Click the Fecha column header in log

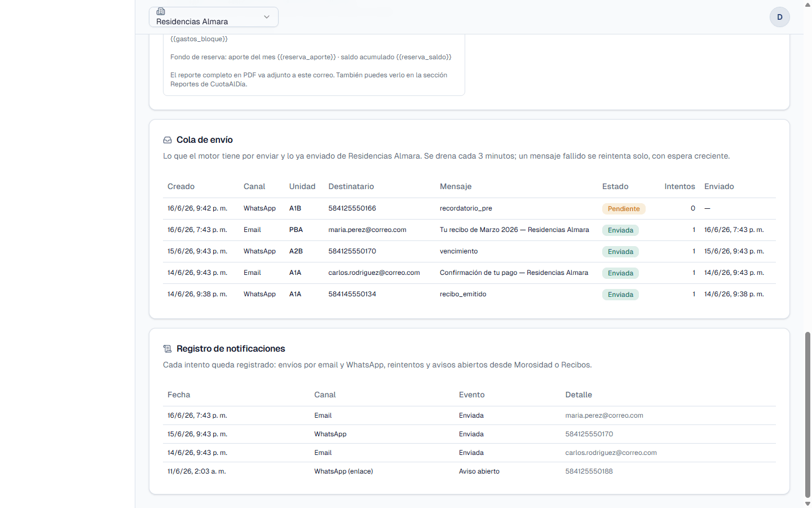pos(179,395)
